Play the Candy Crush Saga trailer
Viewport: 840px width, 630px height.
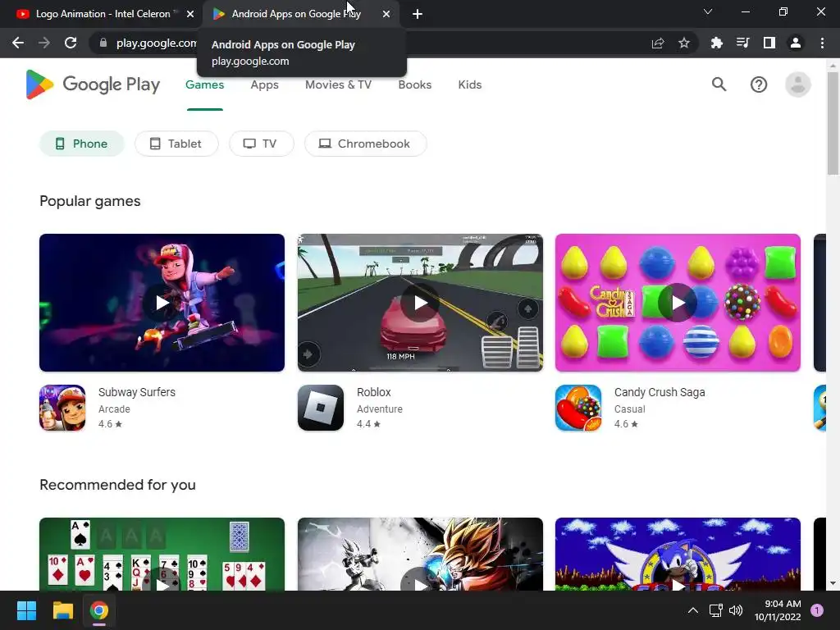[678, 303]
